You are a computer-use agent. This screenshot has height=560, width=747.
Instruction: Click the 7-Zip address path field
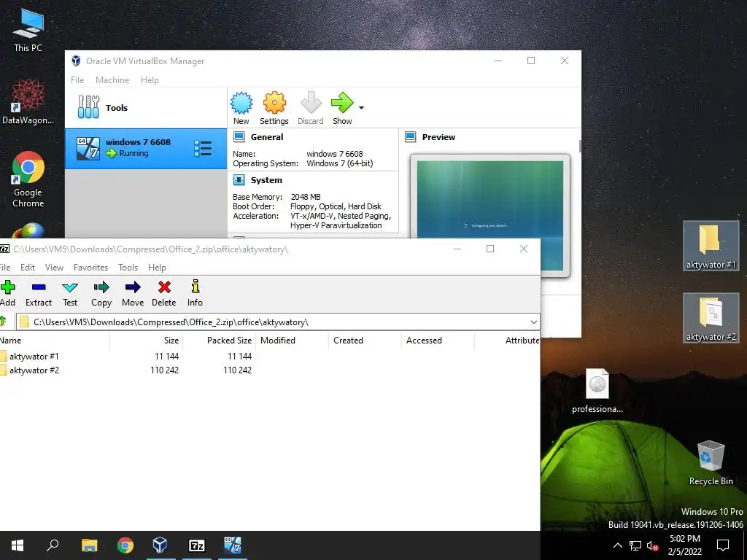[278, 322]
